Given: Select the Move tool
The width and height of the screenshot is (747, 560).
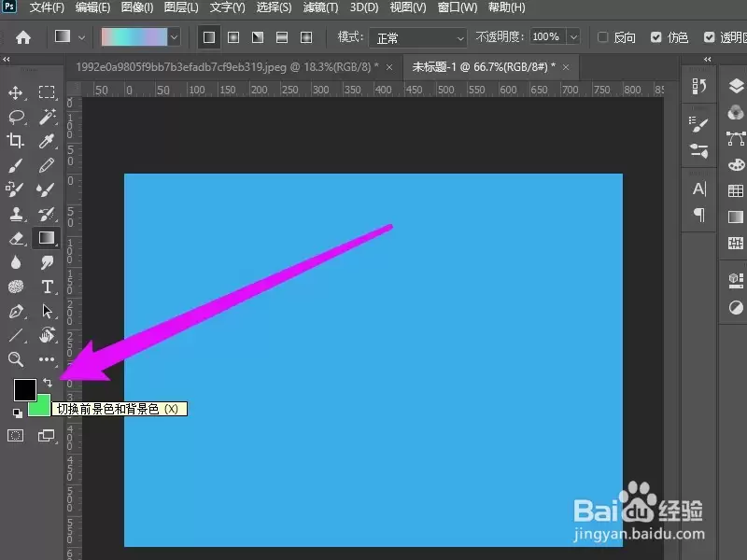Looking at the screenshot, I should [16, 92].
